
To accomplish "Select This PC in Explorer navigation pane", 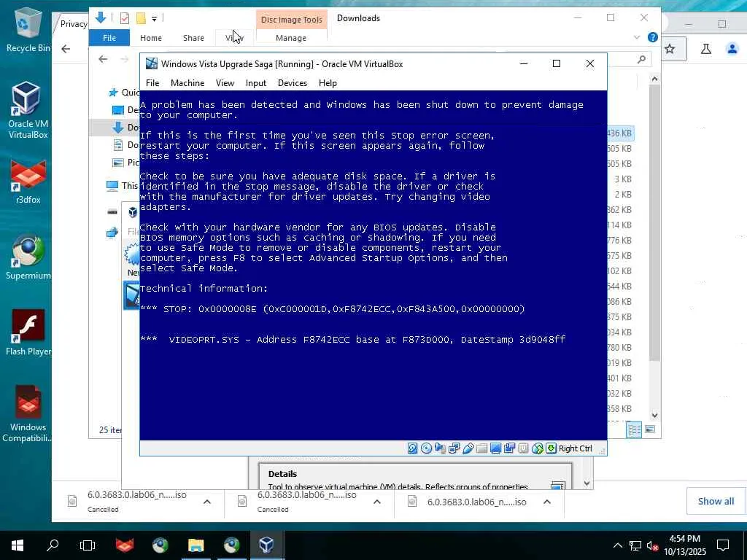I will 122,186.
